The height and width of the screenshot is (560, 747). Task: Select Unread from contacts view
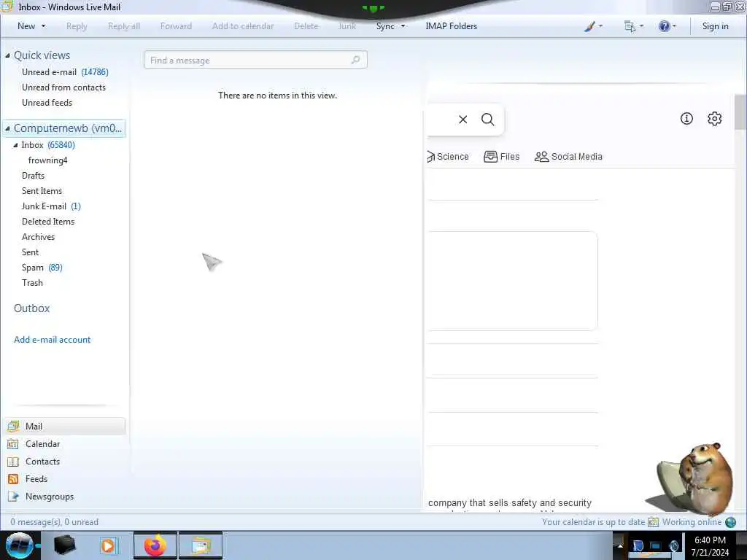coord(64,87)
